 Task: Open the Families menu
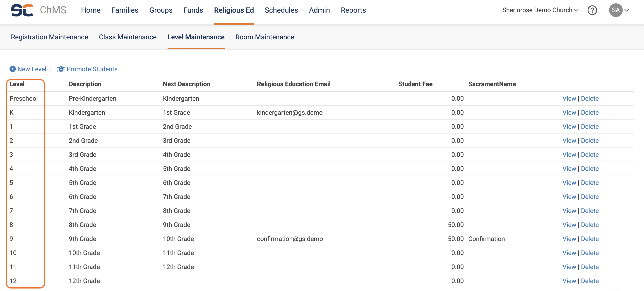(x=125, y=10)
